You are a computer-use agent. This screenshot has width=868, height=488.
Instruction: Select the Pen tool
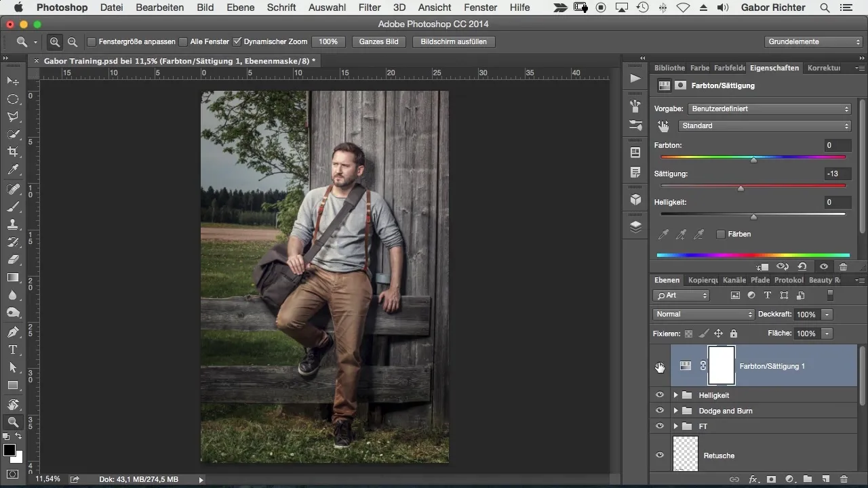click(x=13, y=331)
